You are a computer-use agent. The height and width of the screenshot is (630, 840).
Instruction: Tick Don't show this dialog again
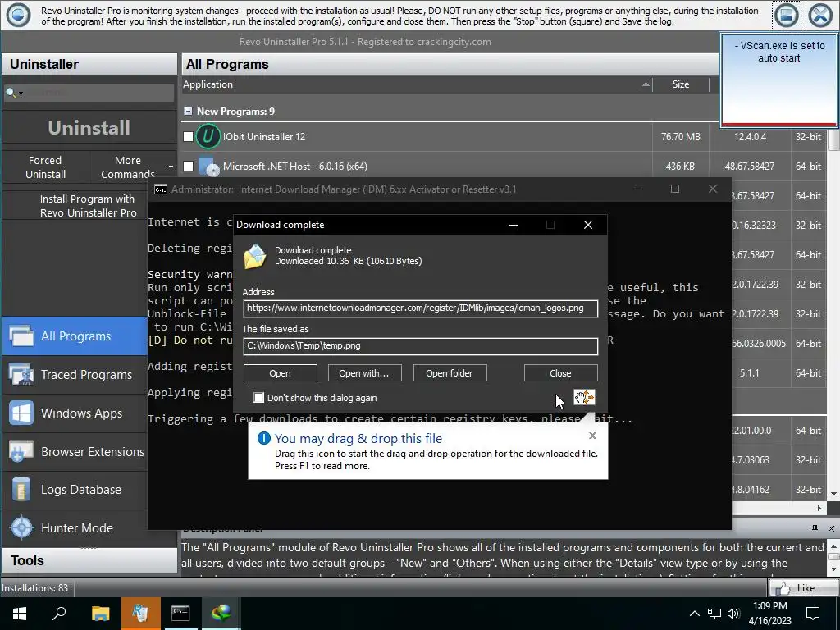point(258,398)
